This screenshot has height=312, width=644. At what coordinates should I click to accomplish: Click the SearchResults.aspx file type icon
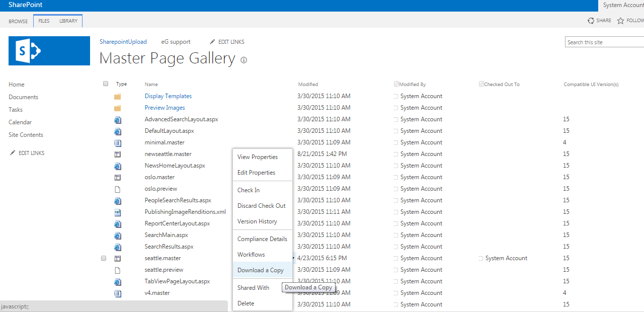[117, 247]
